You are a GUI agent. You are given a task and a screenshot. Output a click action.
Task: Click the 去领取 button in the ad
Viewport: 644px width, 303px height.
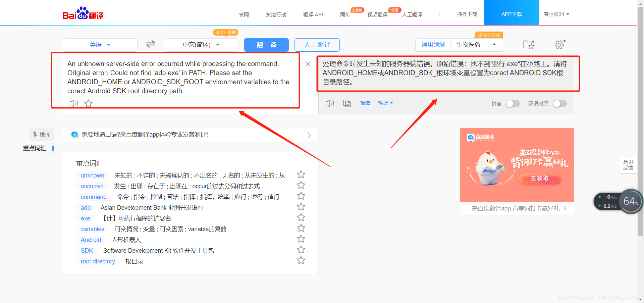[539, 178]
